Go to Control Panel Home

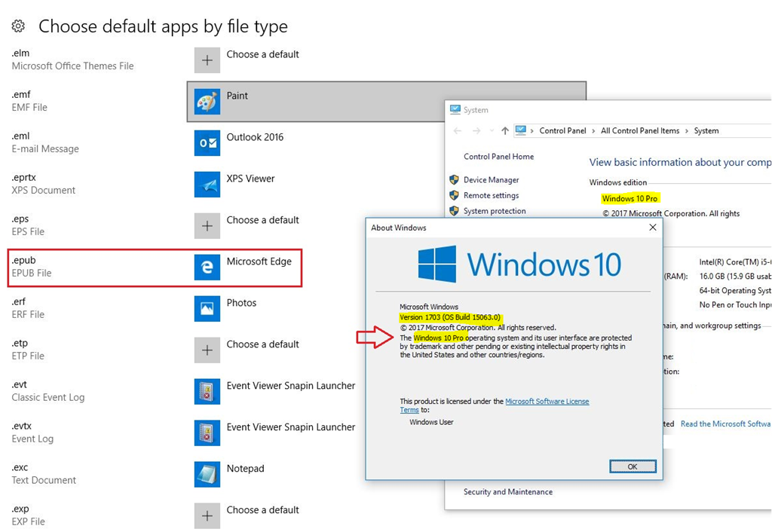(x=498, y=157)
